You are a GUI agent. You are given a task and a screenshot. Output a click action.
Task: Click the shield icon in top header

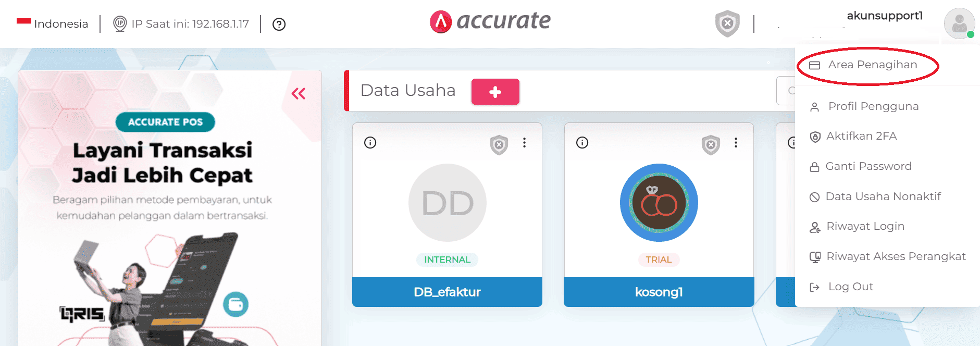click(727, 23)
